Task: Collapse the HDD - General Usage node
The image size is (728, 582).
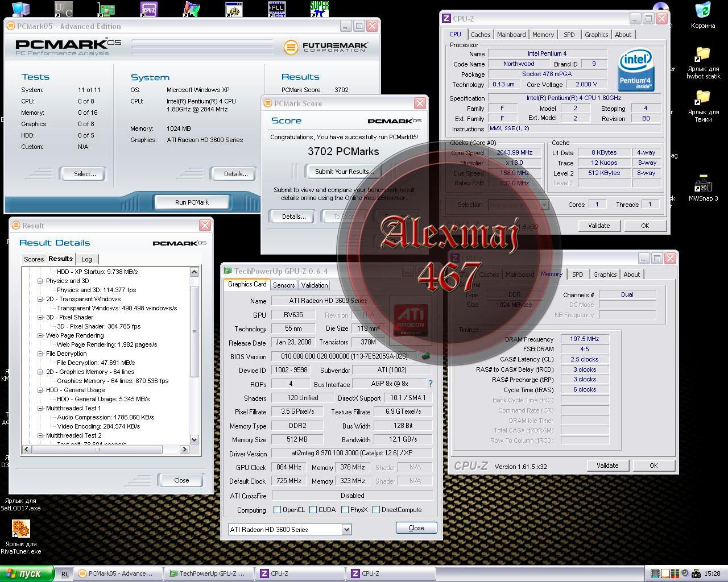Action: [40, 390]
